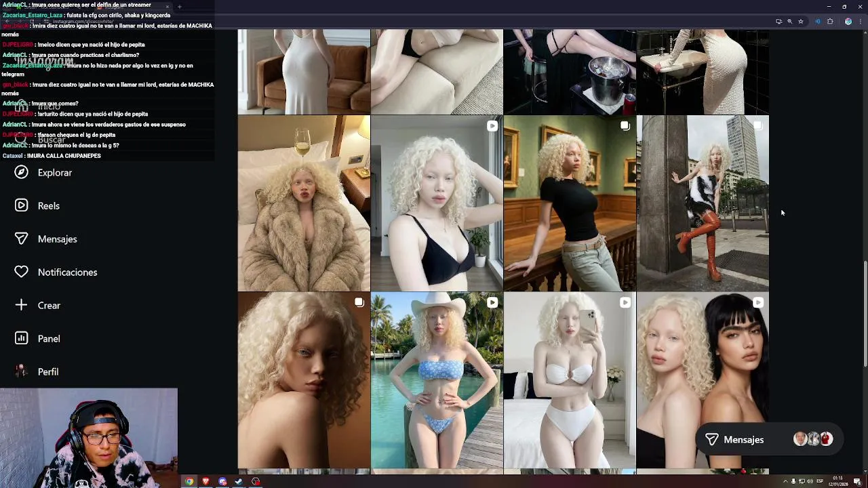
Task: Open Notificaciones heart icon
Action: (22, 272)
